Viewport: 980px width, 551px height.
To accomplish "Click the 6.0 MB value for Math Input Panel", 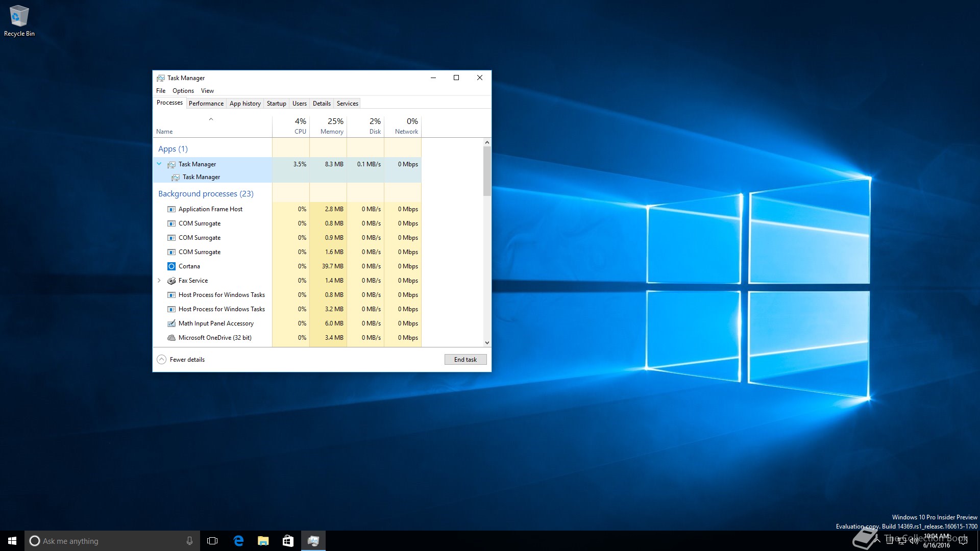I will [x=334, y=323].
